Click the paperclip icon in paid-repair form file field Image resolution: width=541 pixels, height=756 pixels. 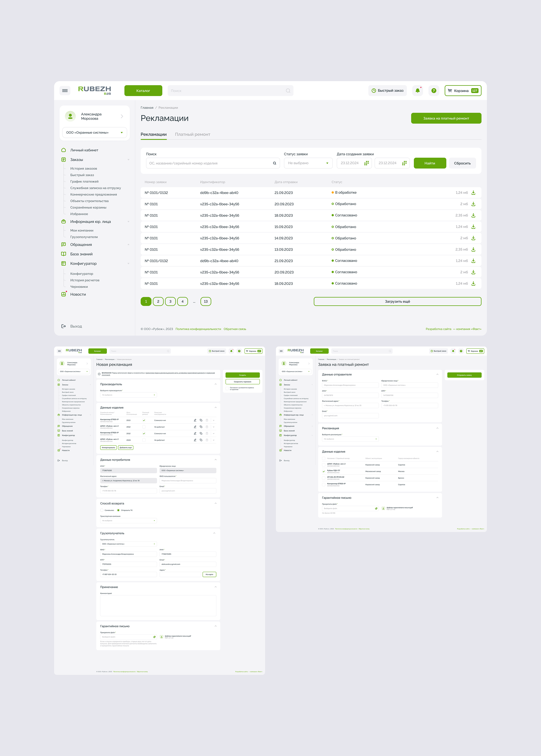[x=376, y=509]
